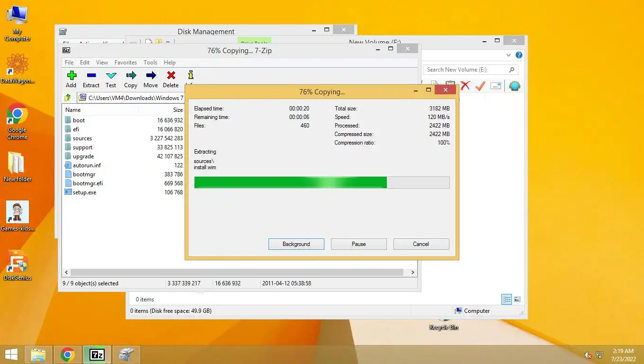Click search magnifier in Explorer search box
644x364 pixels.
[x=512, y=70]
